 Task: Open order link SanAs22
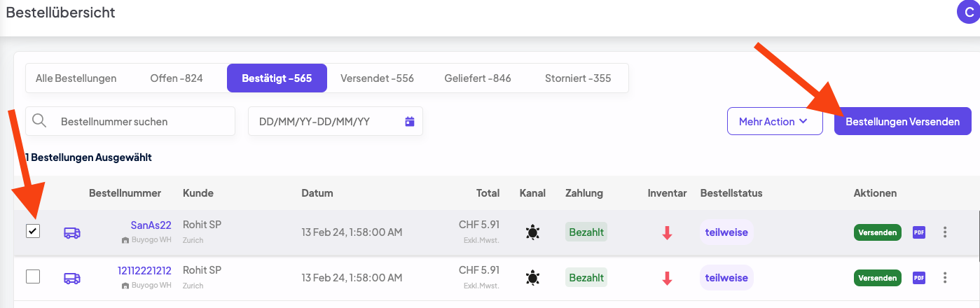[151, 225]
